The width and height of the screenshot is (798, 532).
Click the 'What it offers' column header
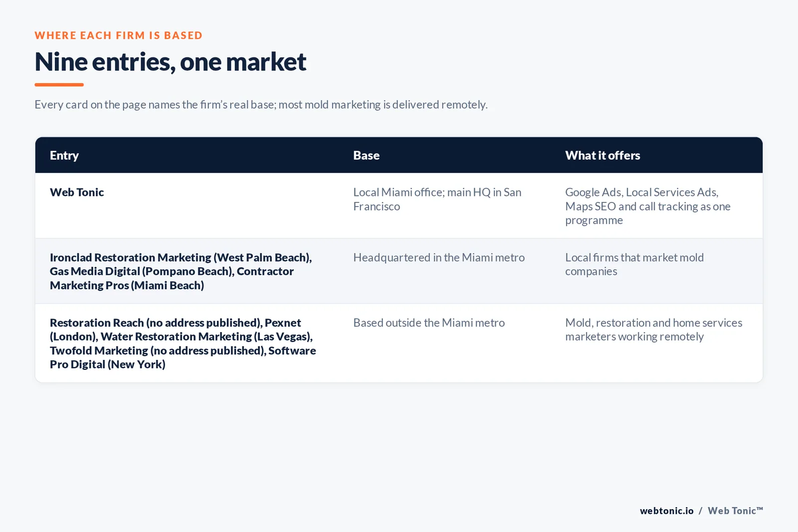coord(602,156)
